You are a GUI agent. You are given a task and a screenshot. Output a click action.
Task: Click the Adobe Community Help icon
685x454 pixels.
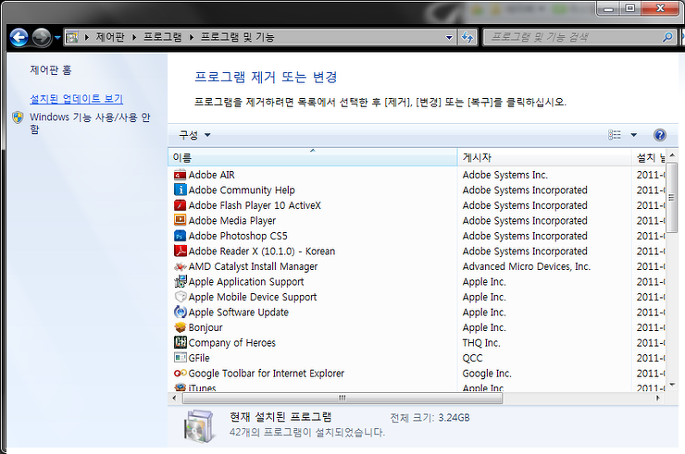180,190
